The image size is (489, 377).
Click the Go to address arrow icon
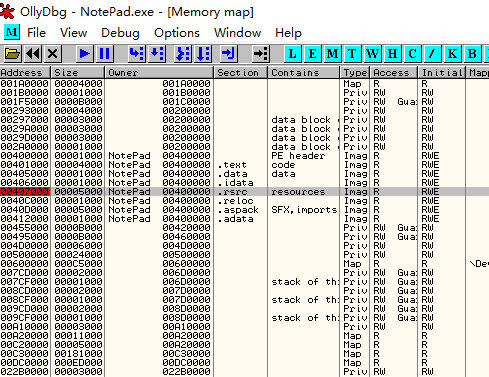[x=260, y=53]
